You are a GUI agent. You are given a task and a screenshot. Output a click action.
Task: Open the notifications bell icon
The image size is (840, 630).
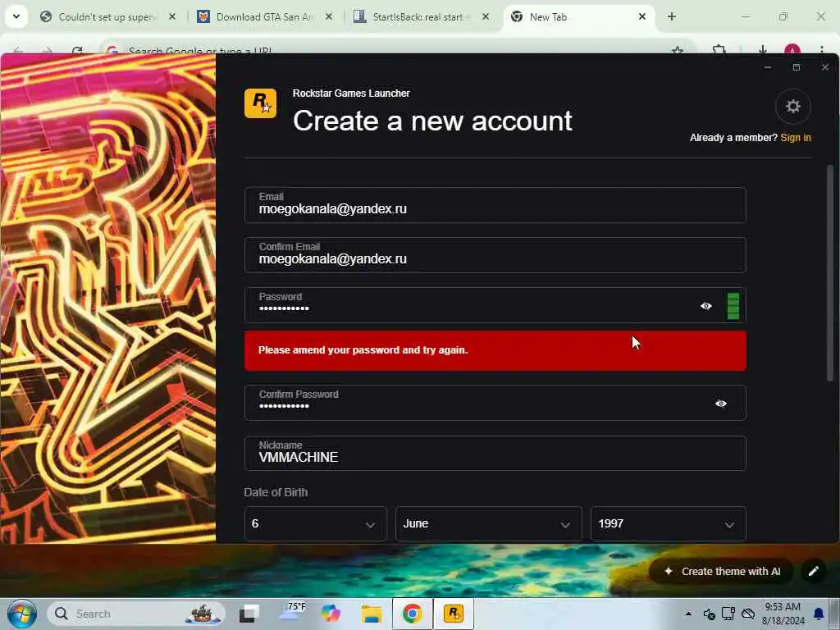(819, 614)
